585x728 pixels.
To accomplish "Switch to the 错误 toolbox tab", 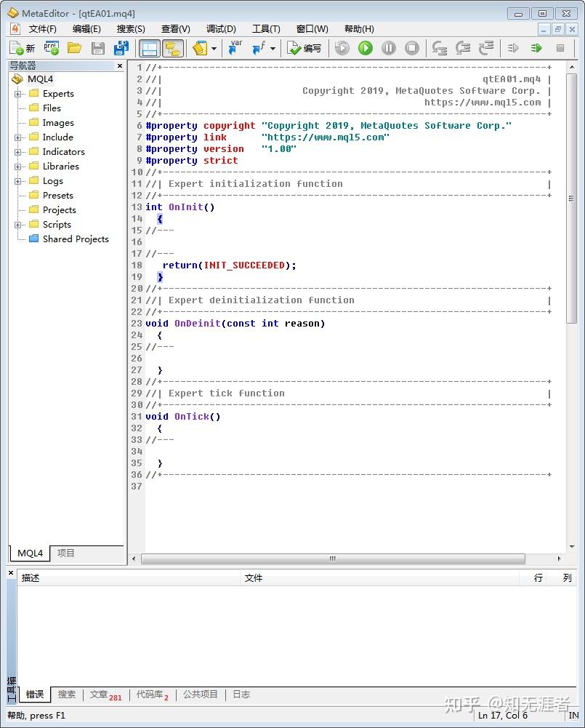I will click(35, 694).
